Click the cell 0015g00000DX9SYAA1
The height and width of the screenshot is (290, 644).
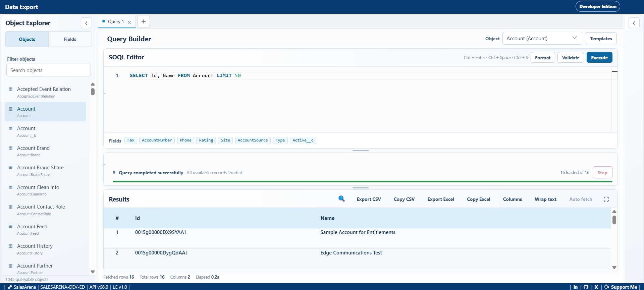(x=161, y=232)
